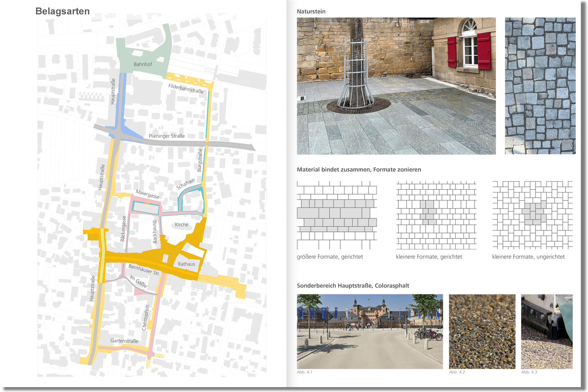
Task: Select the Gartenstraße label on the map
Action: 124,341
